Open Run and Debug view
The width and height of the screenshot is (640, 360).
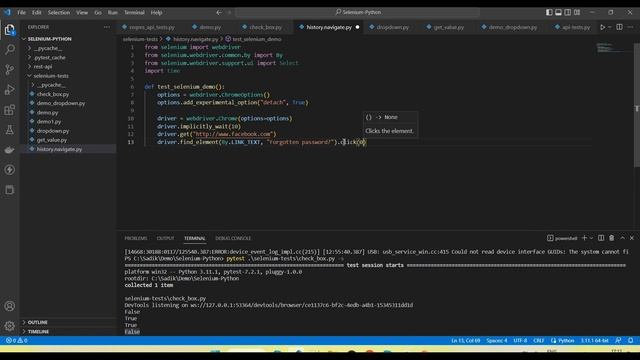pyautogui.click(x=10, y=89)
